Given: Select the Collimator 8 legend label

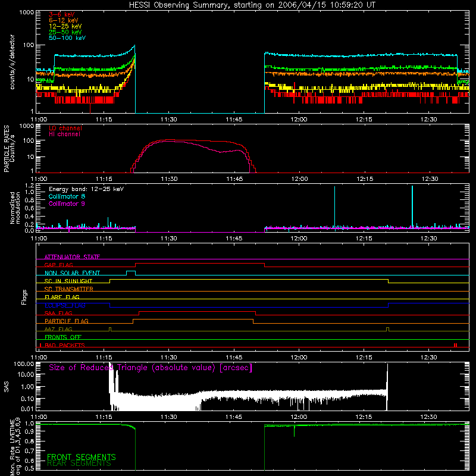Looking at the screenshot, I should (67, 196).
